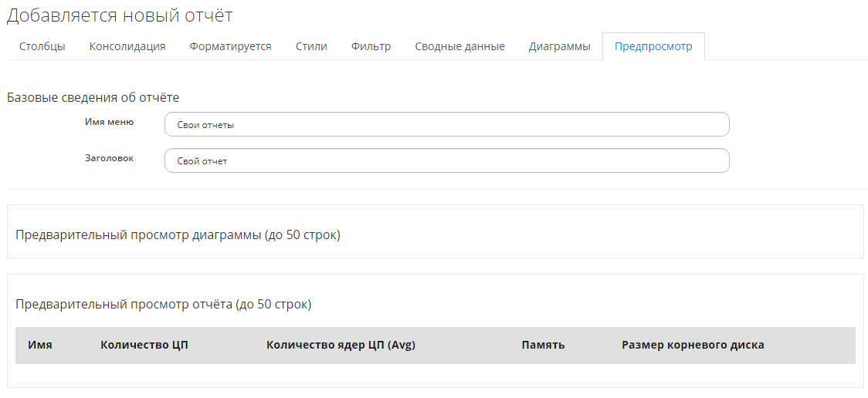868x398 pixels.
Task: Click the Предварительный просмотр диаграммы panel heading
Action: [178, 235]
